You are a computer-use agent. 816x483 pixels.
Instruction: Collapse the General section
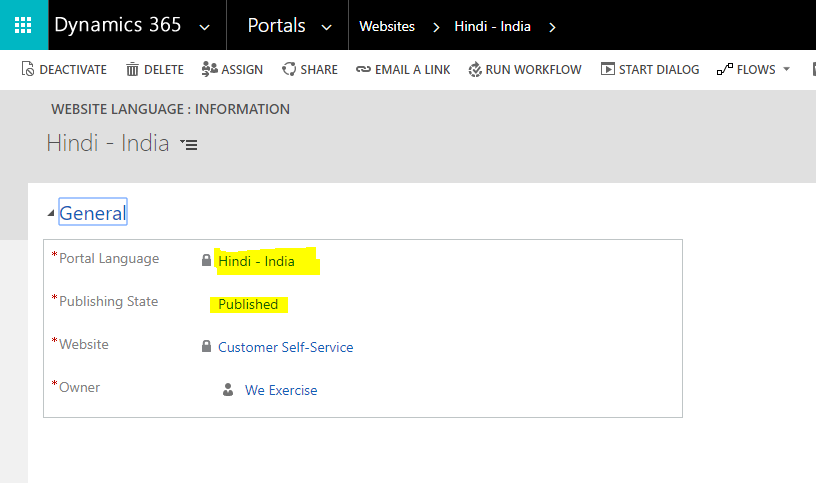52,213
